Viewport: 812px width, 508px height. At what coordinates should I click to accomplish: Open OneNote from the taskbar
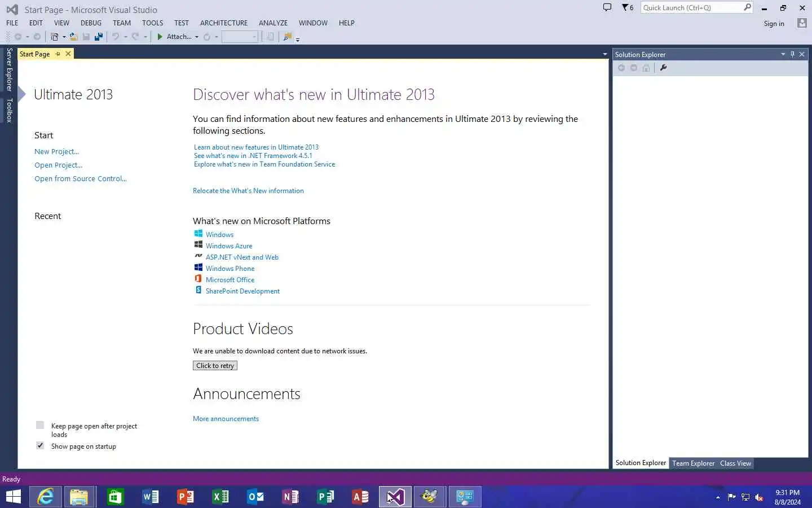tap(290, 497)
